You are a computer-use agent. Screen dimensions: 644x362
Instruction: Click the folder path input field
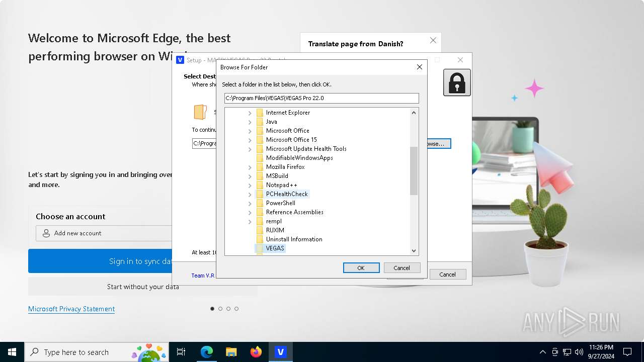(321, 99)
